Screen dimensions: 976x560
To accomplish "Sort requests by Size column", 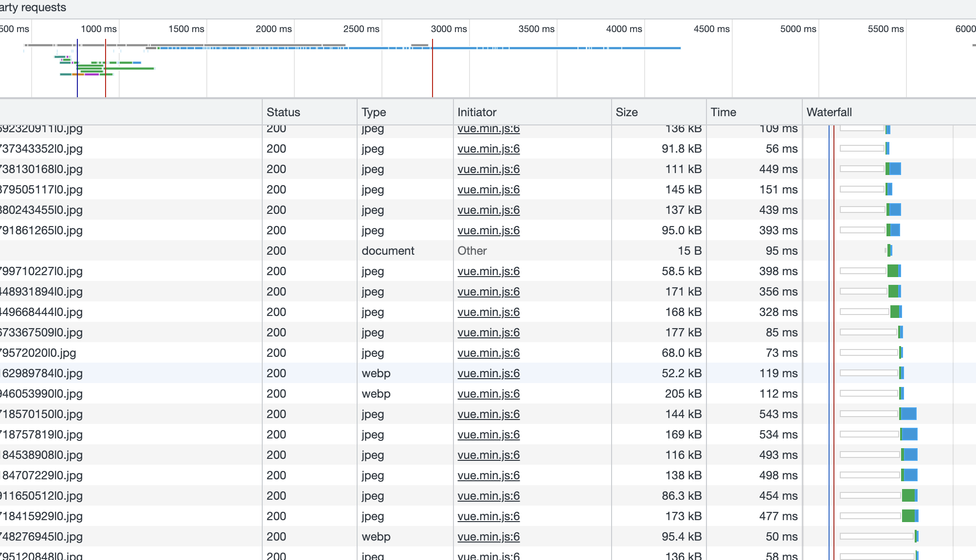I will click(626, 112).
